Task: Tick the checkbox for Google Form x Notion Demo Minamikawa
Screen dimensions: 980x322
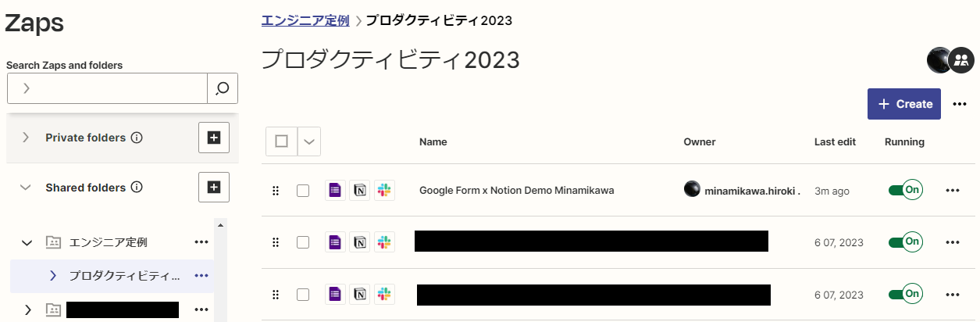Action: point(303,191)
